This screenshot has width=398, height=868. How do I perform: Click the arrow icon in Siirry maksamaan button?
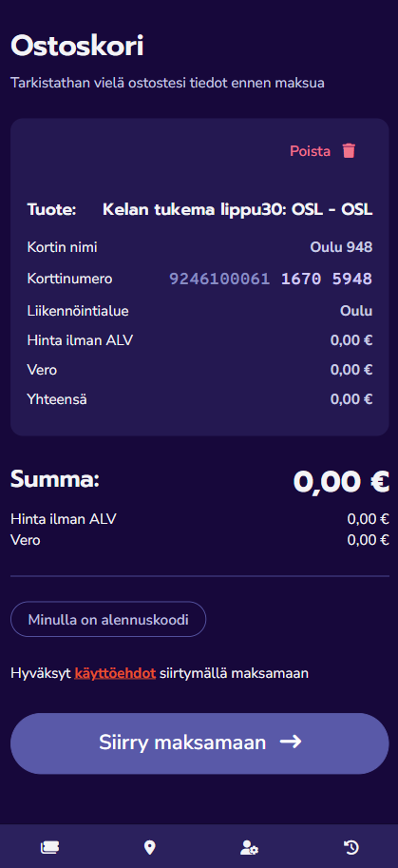point(291,742)
